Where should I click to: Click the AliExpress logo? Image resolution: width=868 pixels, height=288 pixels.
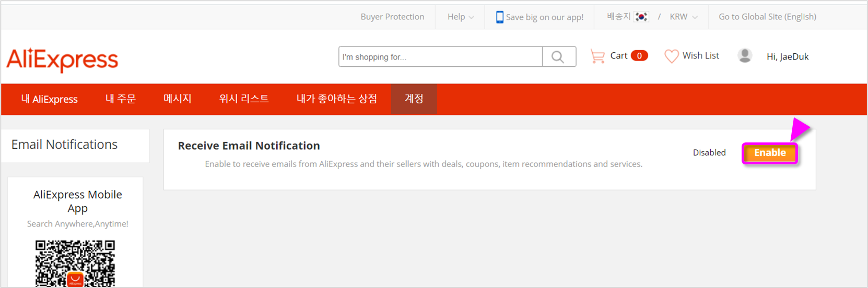pos(62,59)
